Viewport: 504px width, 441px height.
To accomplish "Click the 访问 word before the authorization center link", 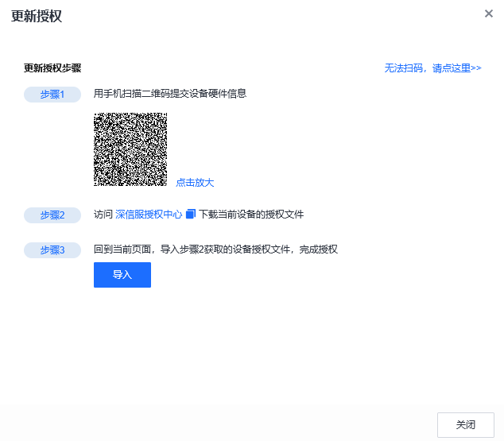I will click(x=103, y=215).
